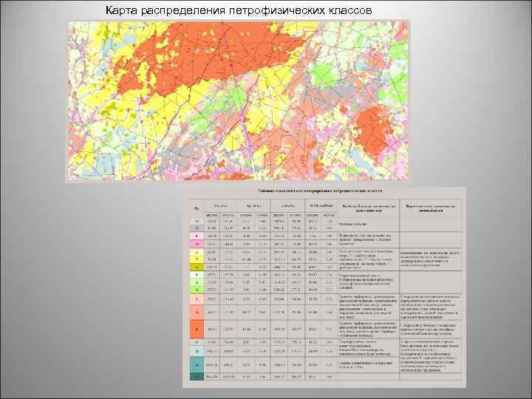Pick the medium grey legend swatch in the second row
The height and width of the screenshot is (399, 532).
pos(197,228)
